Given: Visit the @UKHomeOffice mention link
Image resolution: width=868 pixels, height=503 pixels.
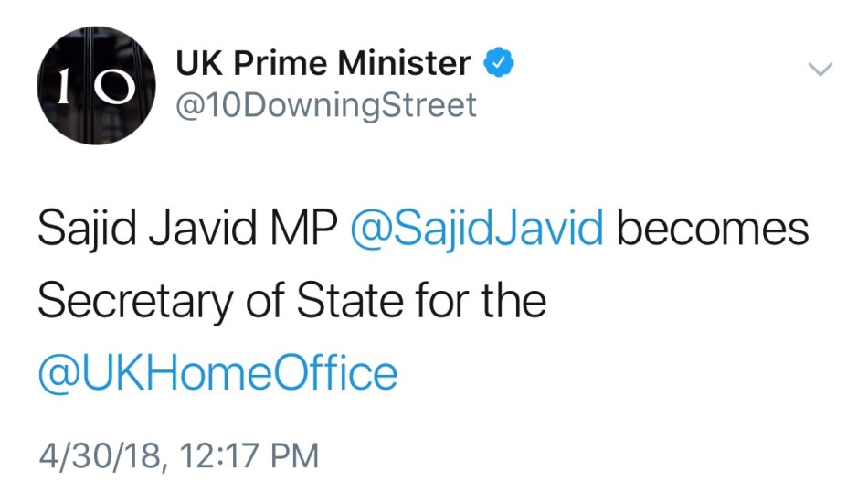Looking at the screenshot, I should tap(217, 373).
